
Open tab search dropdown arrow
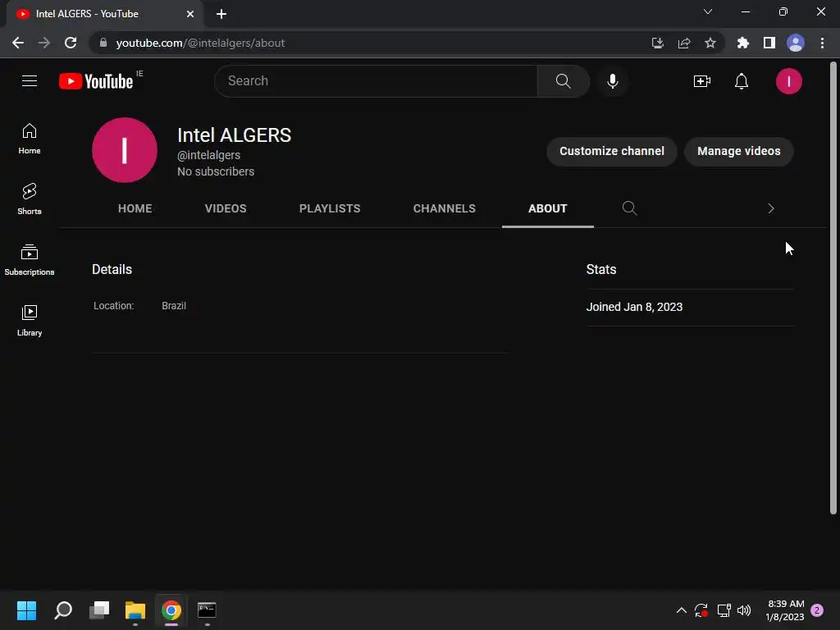(x=708, y=11)
